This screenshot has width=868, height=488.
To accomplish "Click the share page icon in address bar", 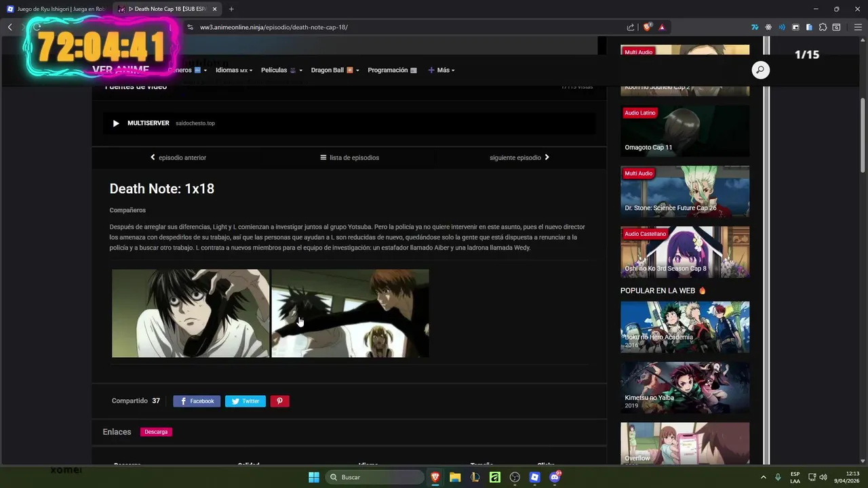I will pyautogui.click(x=631, y=27).
